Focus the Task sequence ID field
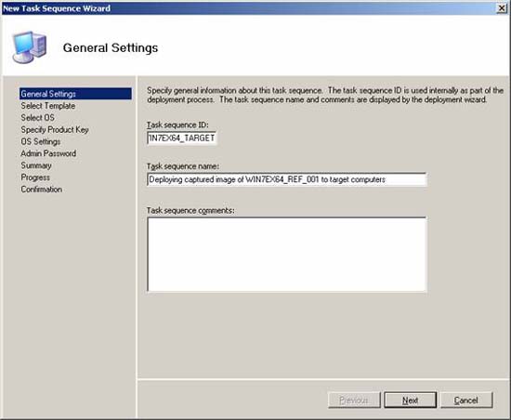The image size is (511, 420). coord(181,138)
